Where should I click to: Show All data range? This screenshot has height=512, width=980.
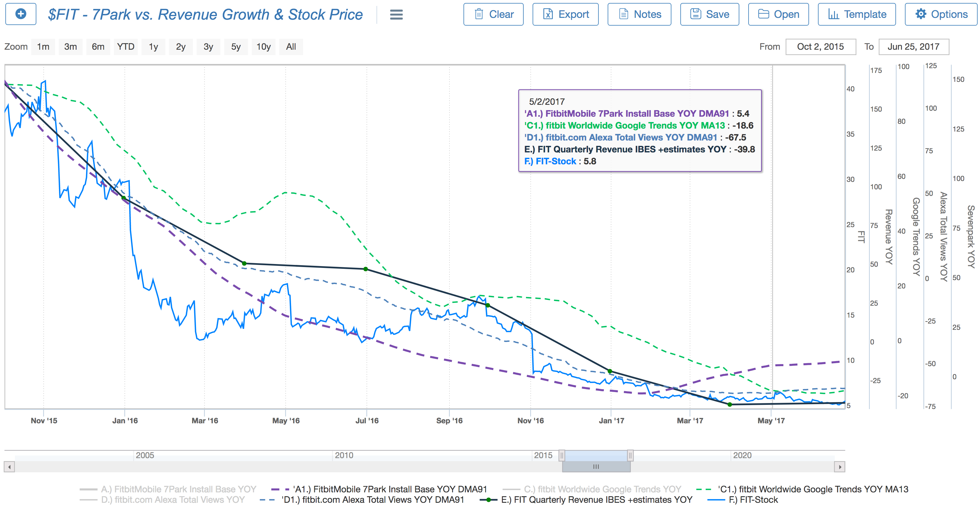tap(291, 47)
